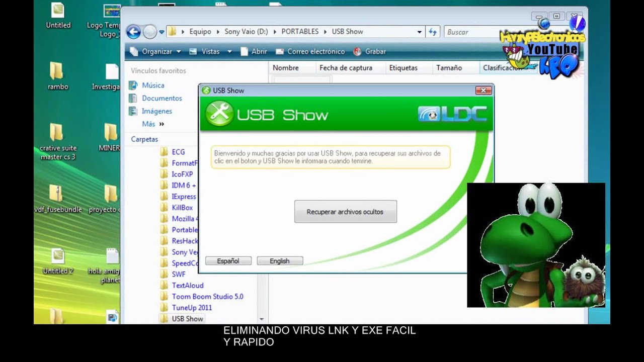The width and height of the screenshot is (644, 362).
Task: Expand the Vistas dropdown arrow
Action: tap(229, 51)
